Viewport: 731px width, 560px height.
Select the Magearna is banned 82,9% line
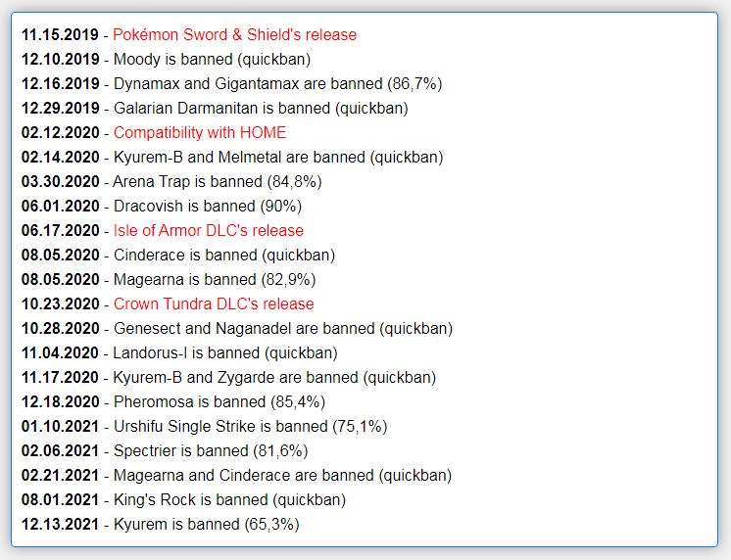tap(169, 280)
